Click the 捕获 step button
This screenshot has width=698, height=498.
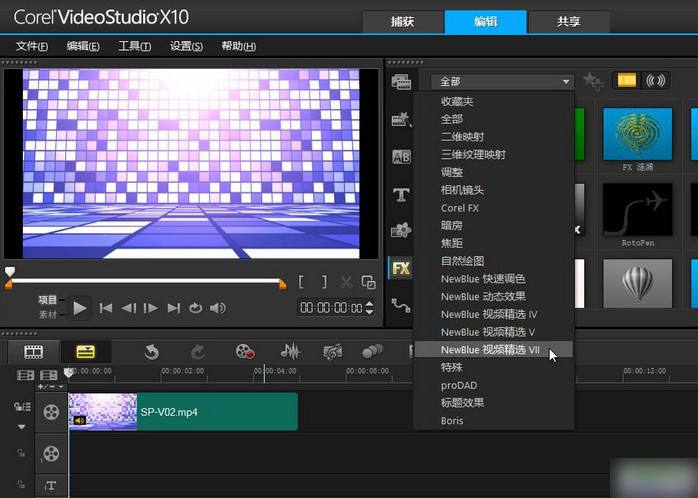(400, 21)
